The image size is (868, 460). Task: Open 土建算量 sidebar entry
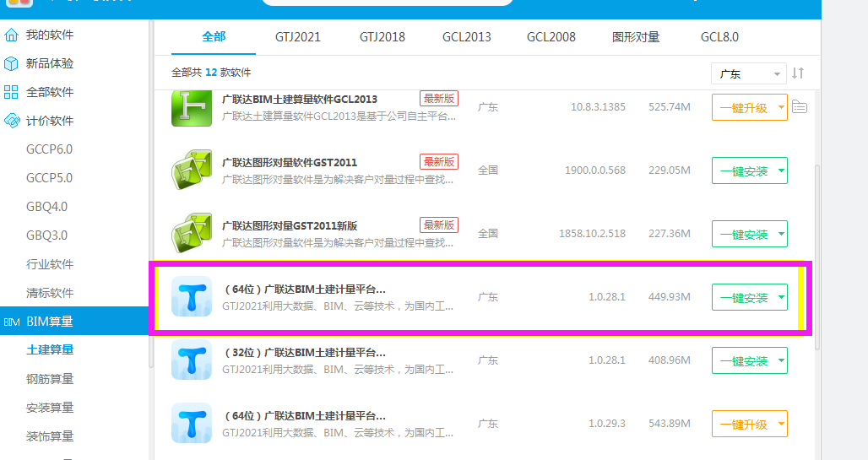click(50, 349)
